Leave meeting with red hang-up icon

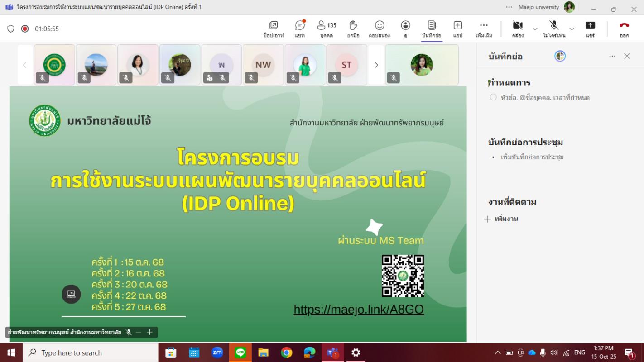tap(624, 29)
